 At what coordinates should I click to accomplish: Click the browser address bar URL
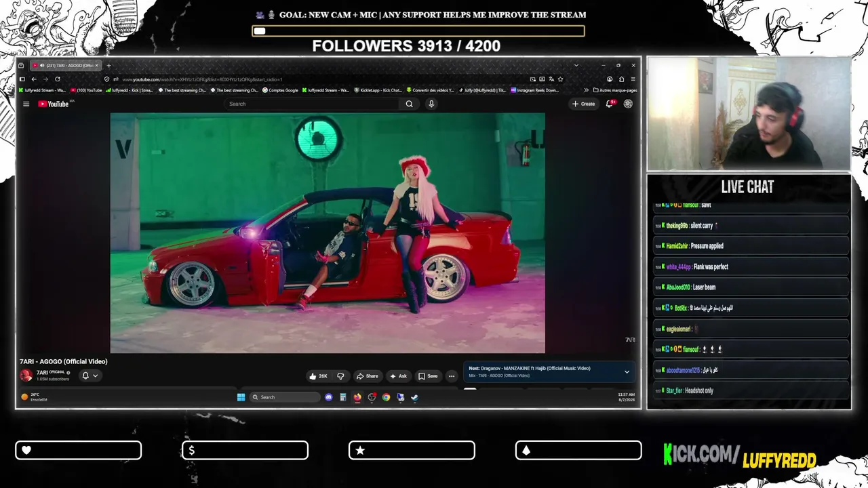coord(202,79)
